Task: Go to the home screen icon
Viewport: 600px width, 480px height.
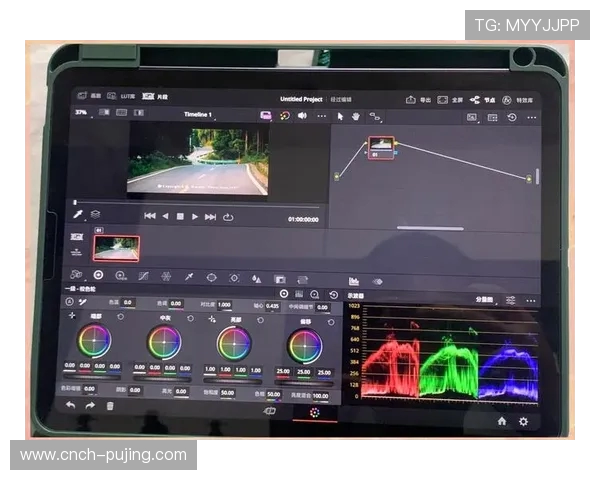Action: click(502, 421)
